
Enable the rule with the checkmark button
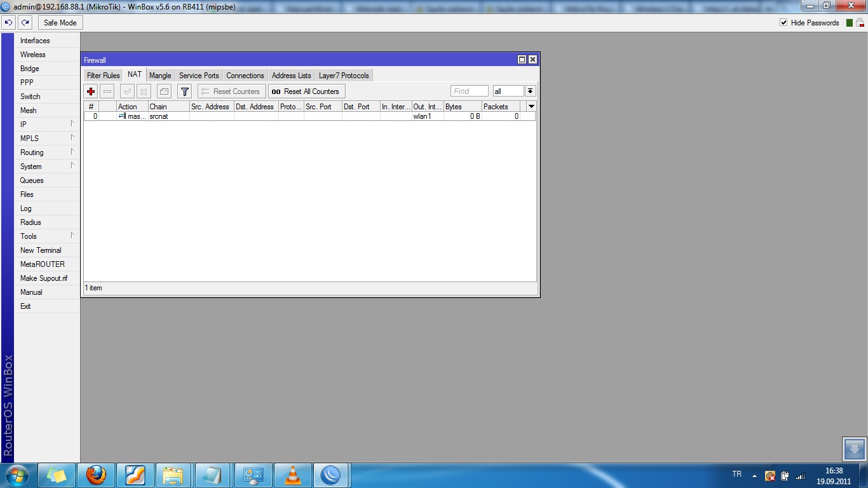point(128,91)
